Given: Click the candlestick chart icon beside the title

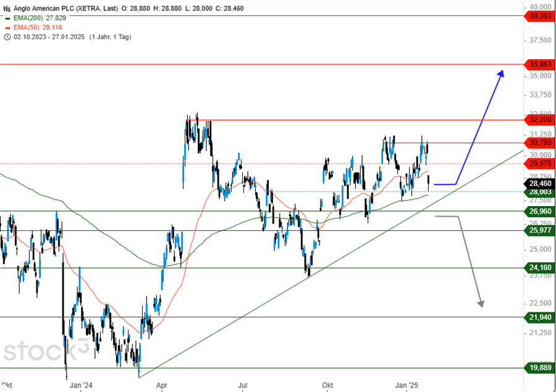Looking at the screenshot, I should coord(7,9).
